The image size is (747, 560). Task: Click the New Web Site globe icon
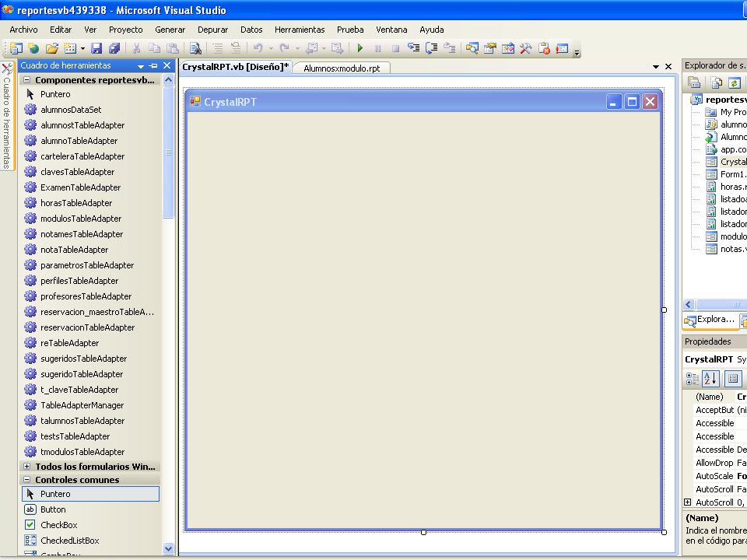pyautogui.click(x=33, y=48)
